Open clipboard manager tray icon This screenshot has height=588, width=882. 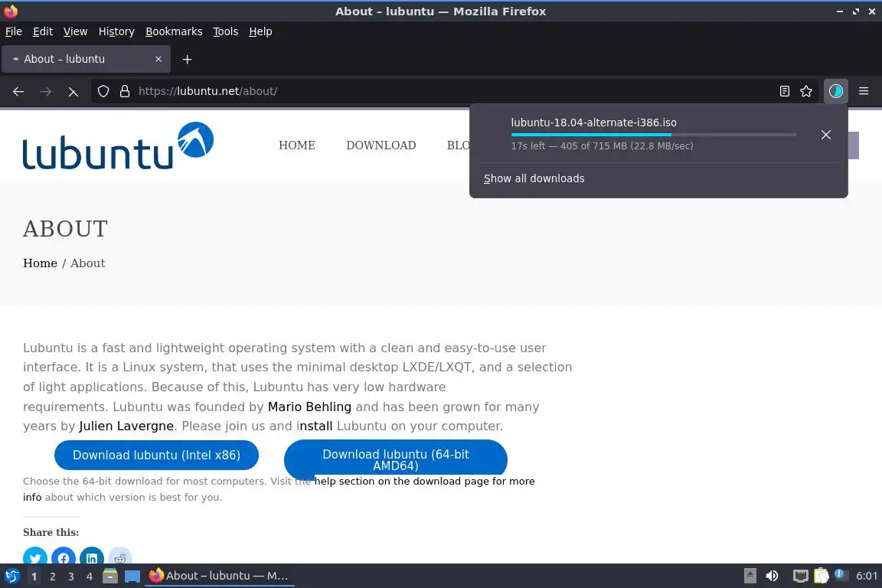click(822, 576)
